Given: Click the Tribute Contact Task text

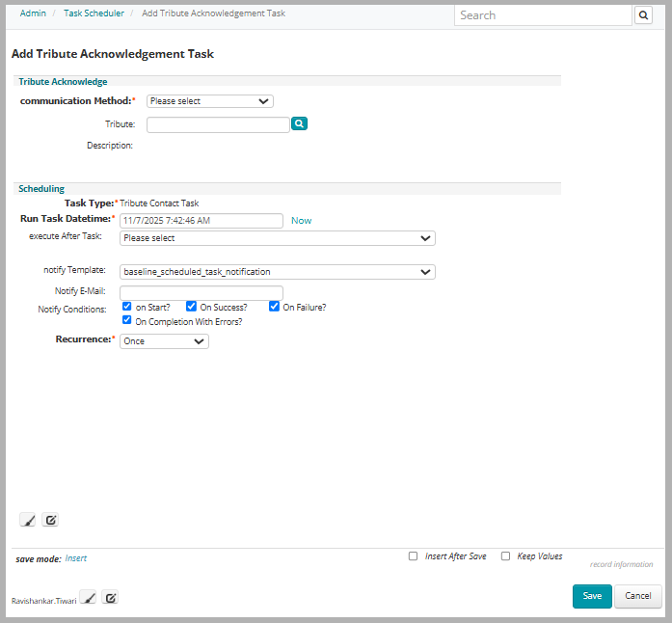Looking at the screenshot, I should click(x=159, y=203).
